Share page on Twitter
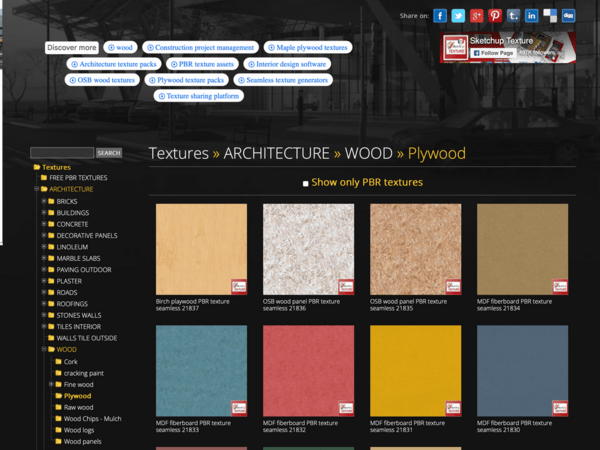Image resolution: width=600 pixels, height=450 pixels. tap(458, 16)
